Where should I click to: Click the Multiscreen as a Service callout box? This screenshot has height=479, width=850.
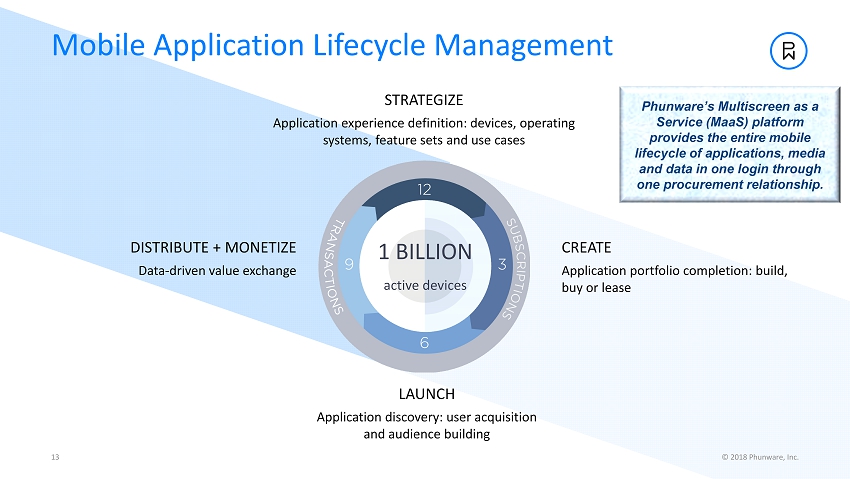coord(729,144)
